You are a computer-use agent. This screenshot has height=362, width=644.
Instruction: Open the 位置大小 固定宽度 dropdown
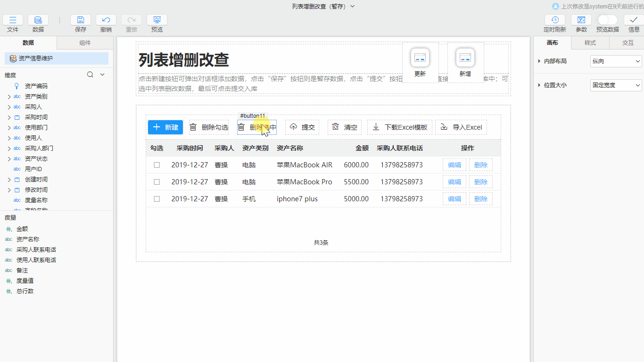pyautogui.click(x=616, y=85)
